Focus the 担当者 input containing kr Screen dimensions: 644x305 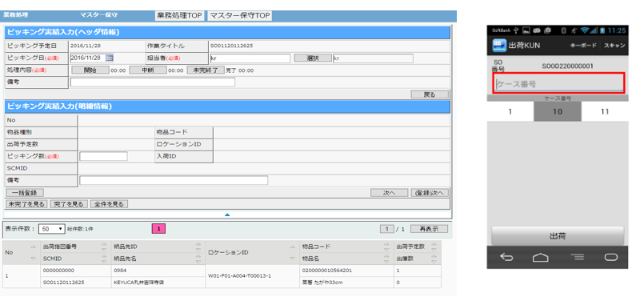click(250, 58)
